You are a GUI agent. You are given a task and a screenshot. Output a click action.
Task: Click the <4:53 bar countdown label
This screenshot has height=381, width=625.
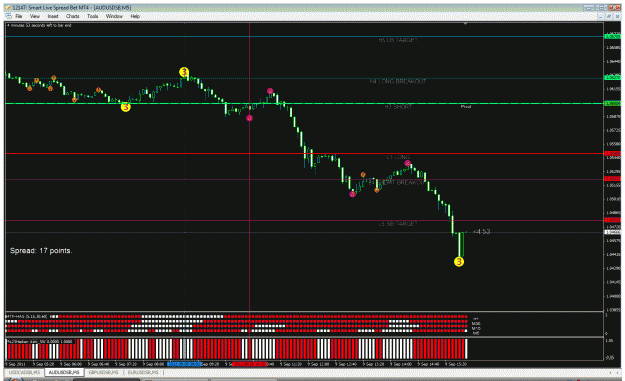[x=482, y=232]
